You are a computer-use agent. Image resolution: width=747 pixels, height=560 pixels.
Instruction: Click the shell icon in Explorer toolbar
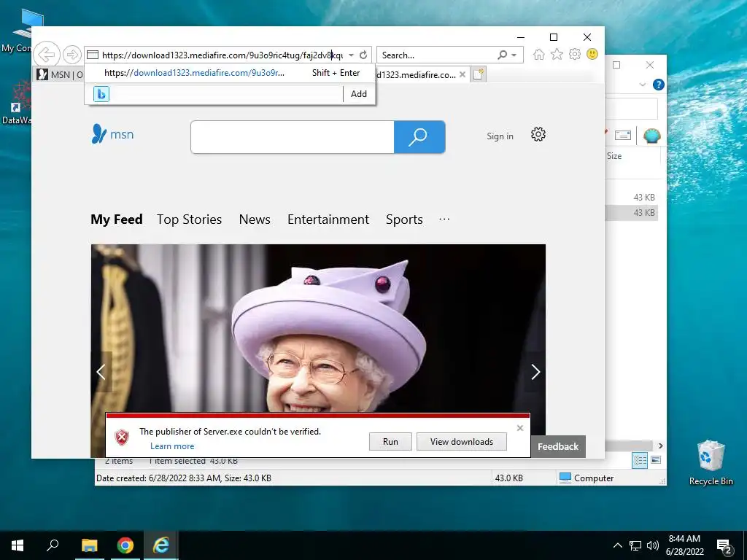(x=651, y=136)
